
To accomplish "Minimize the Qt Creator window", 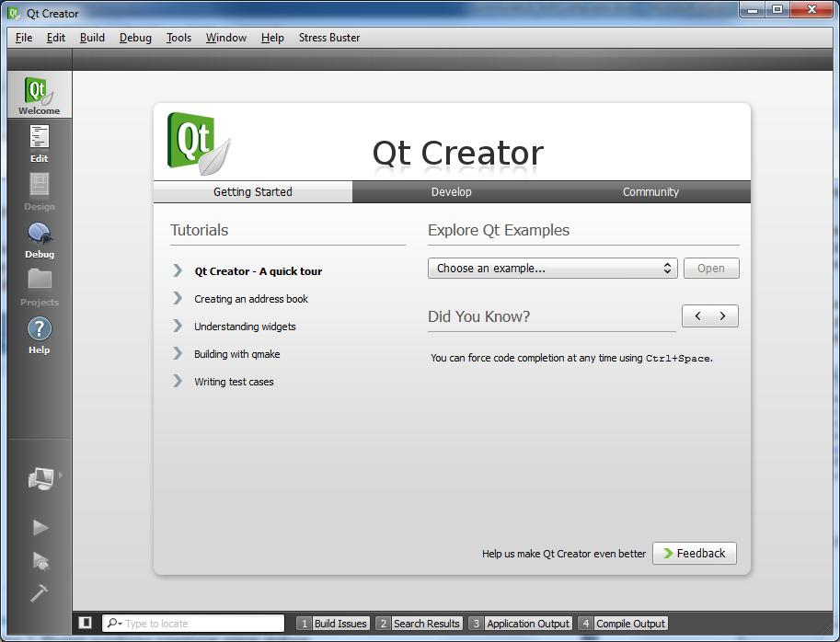I will coord(753,9).
